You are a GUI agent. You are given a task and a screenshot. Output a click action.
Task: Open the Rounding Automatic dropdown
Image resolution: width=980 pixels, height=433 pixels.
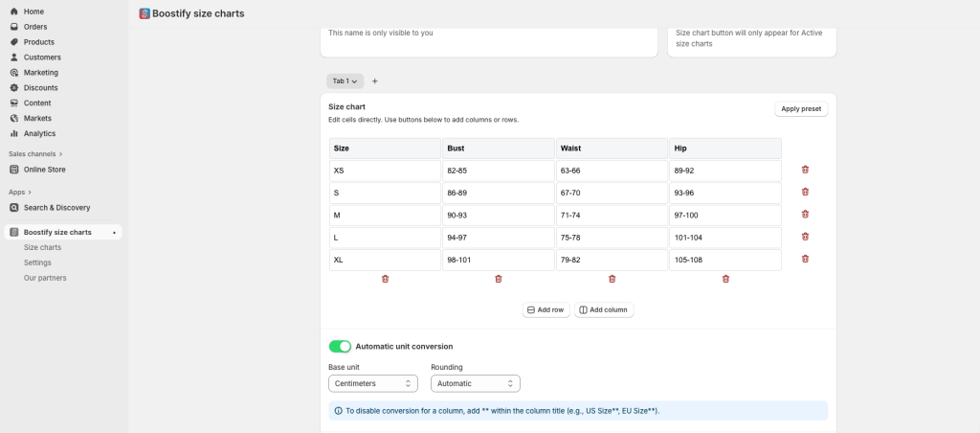476,383
